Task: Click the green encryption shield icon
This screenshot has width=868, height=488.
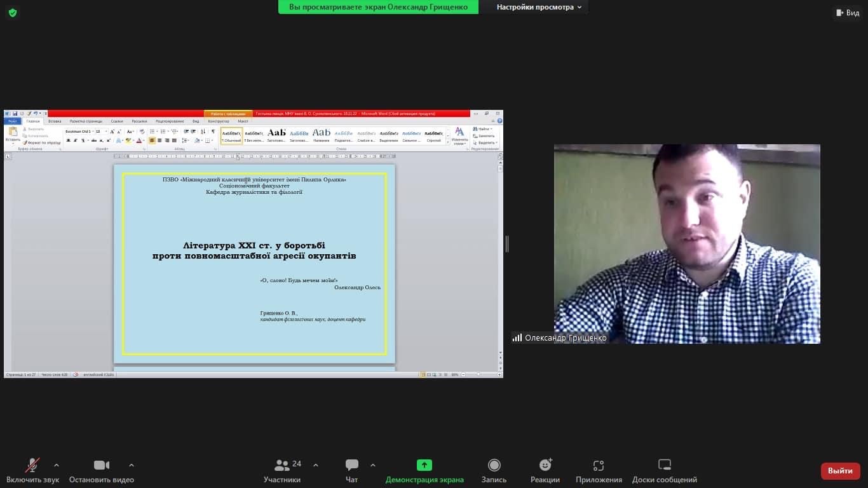Action: 13,13
